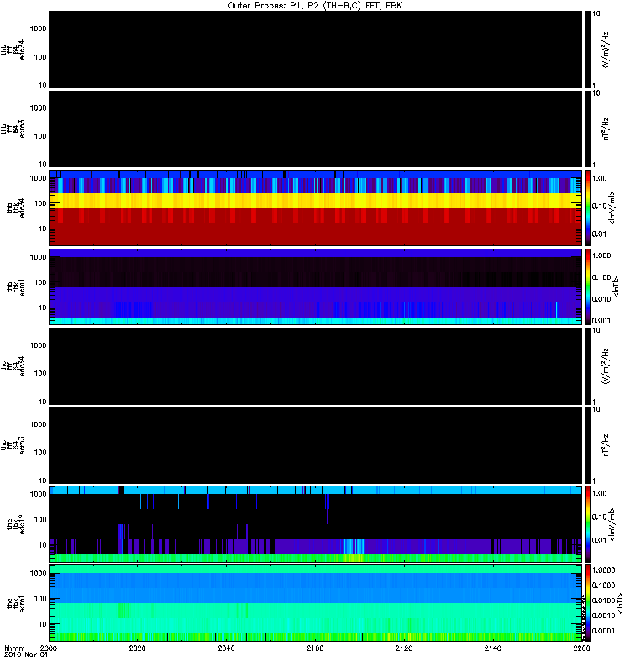Click the thc fbk scm1 filter bank panel

tap(315, 603)
